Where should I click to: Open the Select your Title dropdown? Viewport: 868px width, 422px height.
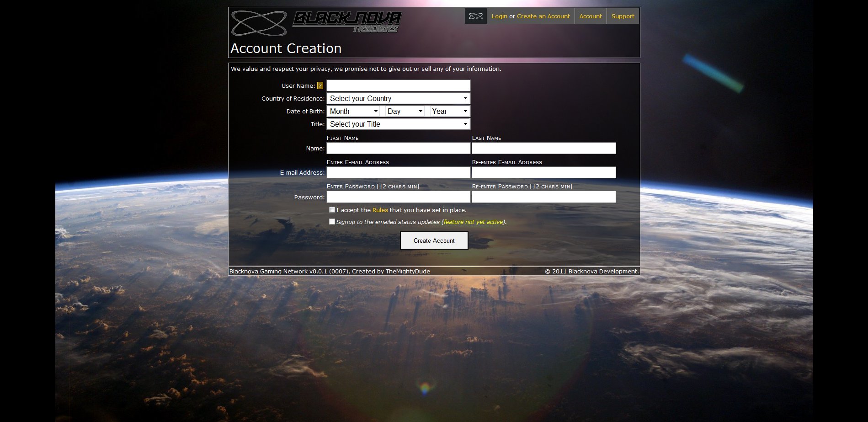click(x=399, y=124)
